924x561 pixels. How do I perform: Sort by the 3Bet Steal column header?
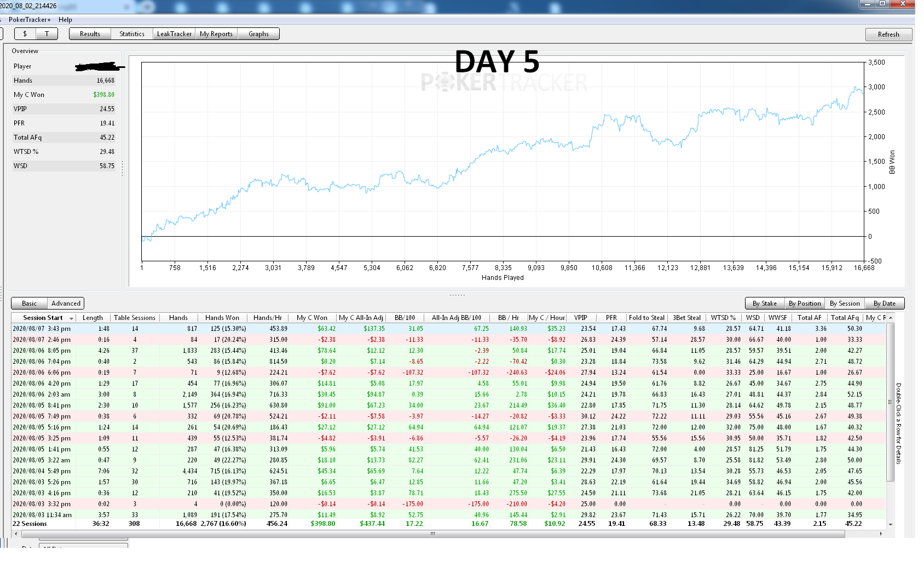coord(686,318)
